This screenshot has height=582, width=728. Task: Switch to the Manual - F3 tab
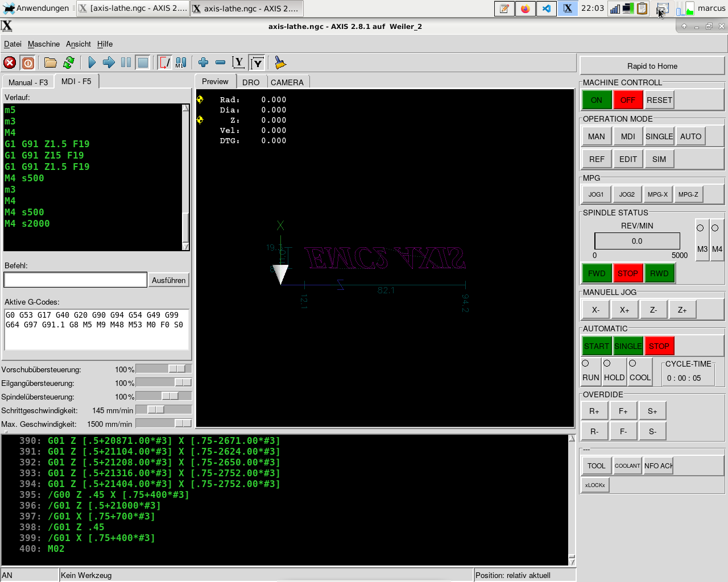coord(28,82)
